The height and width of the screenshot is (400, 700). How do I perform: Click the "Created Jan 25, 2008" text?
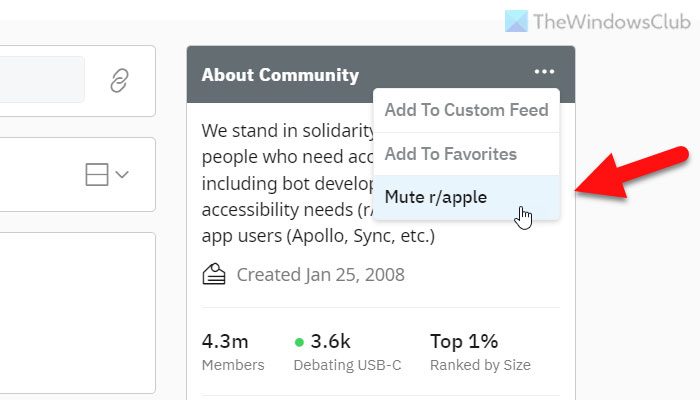click(320, 274)
